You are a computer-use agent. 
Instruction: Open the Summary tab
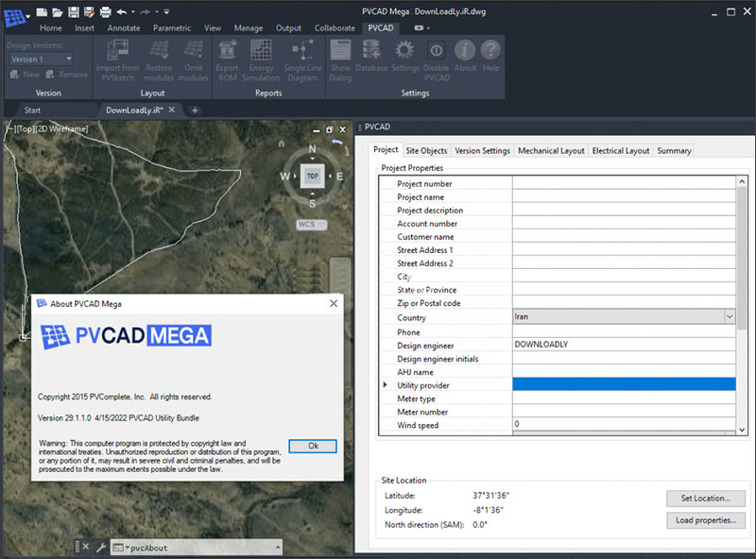point(674,151)
